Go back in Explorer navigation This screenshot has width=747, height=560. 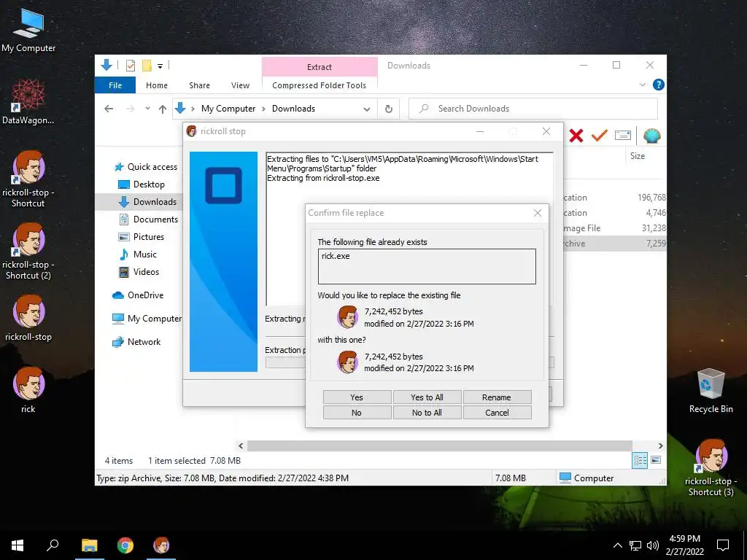[109, 109]
